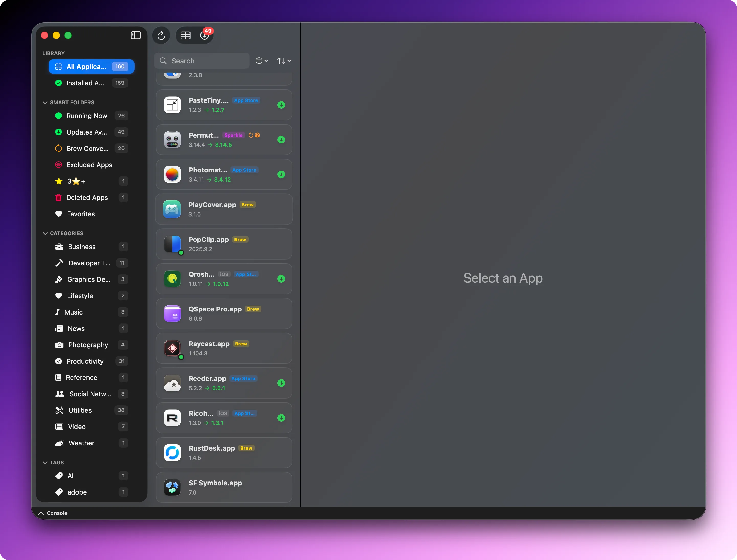This screenshot has height=560, width=737.
Task: Click the Brew badge on PlayCover.app
Action: click(x=248, y=205)
